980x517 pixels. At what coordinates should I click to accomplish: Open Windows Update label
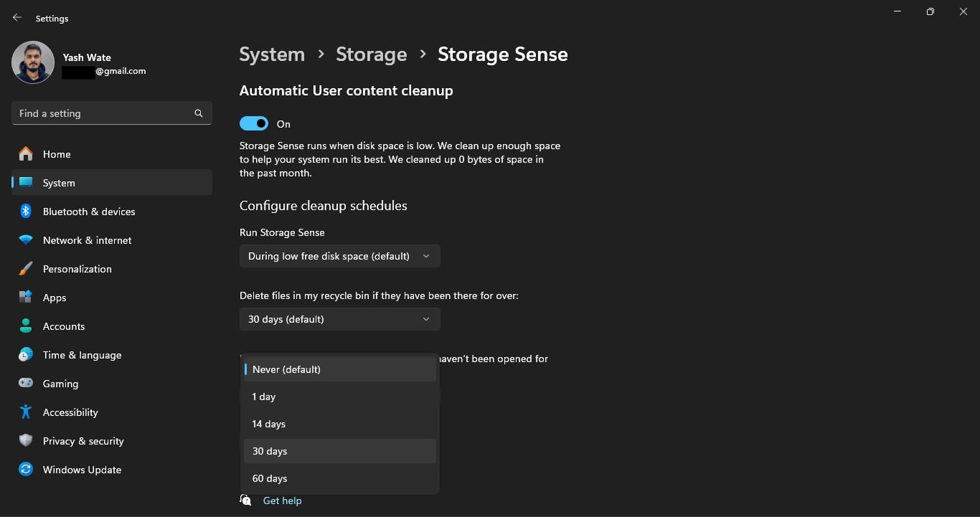point(82,470)
